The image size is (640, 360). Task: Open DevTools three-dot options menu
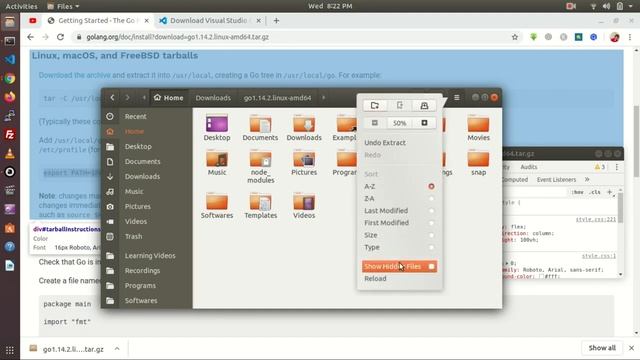click(617, 167)
